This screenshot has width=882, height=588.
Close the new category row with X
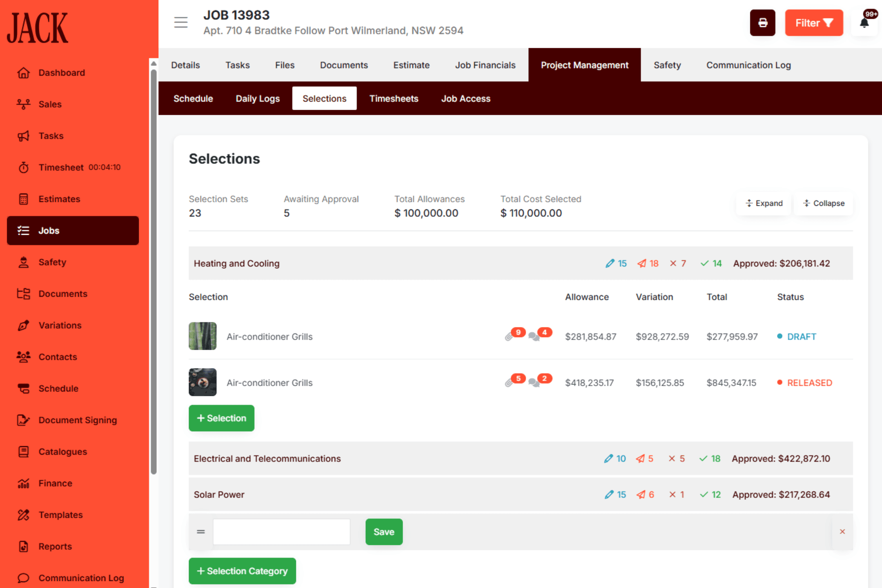coord(842,532)
